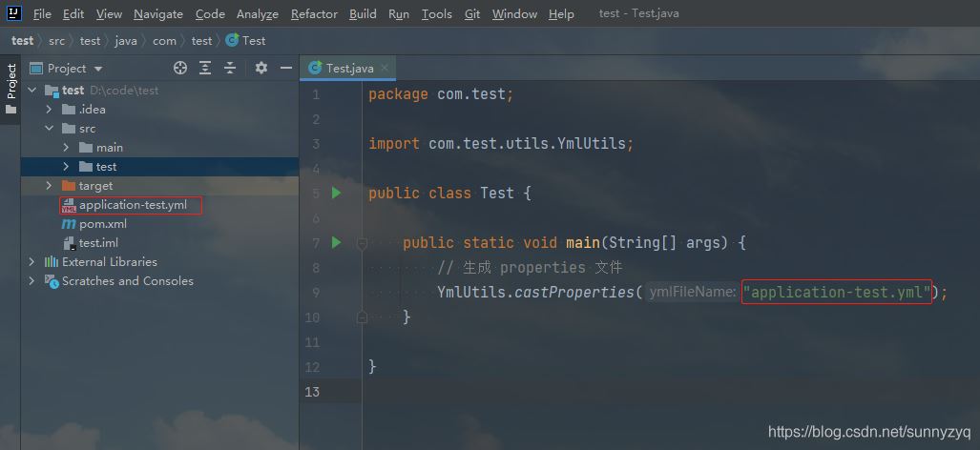Expand External Libraries node
The image size is (980, 450).
tap(31, 262)
